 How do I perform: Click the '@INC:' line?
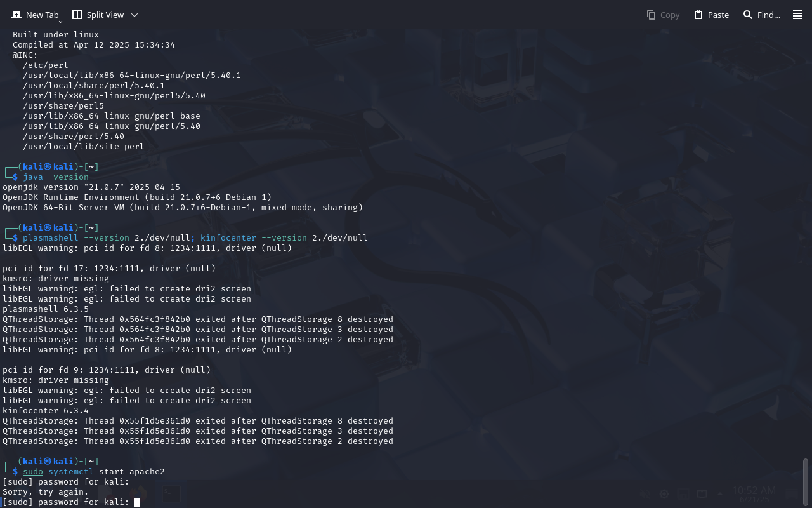pos(25,55)
